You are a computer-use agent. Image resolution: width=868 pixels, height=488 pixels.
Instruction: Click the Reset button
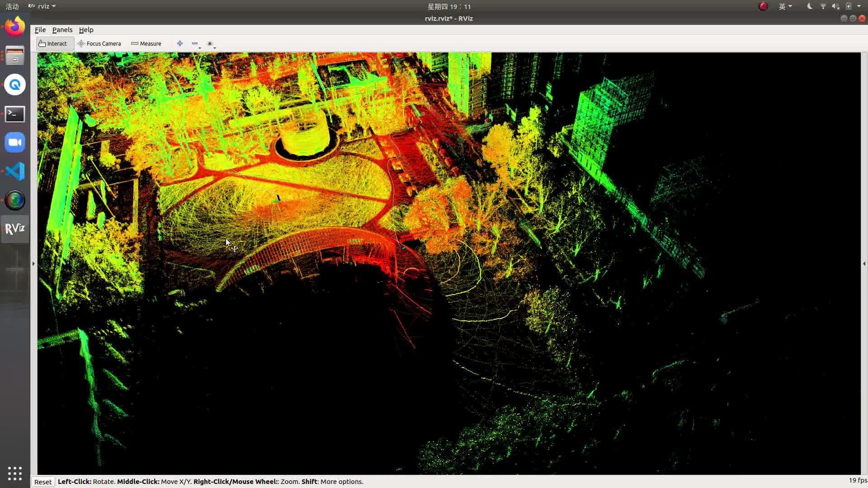43,482
